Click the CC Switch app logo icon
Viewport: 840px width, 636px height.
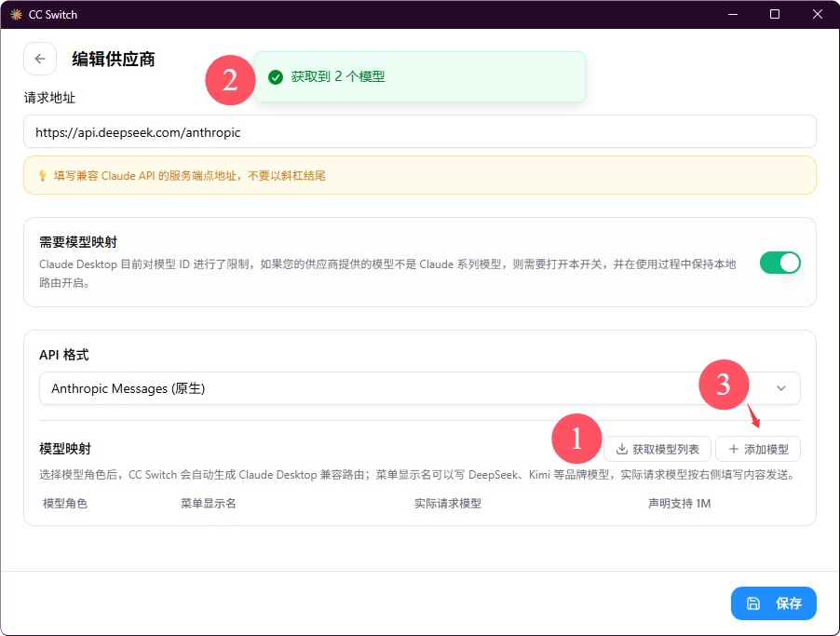[16, 15]
